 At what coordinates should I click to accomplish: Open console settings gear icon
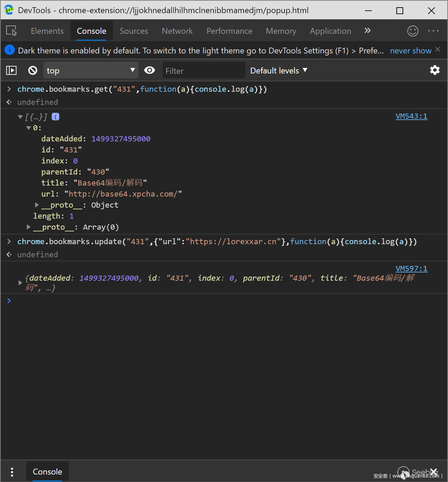coord(435,71)
